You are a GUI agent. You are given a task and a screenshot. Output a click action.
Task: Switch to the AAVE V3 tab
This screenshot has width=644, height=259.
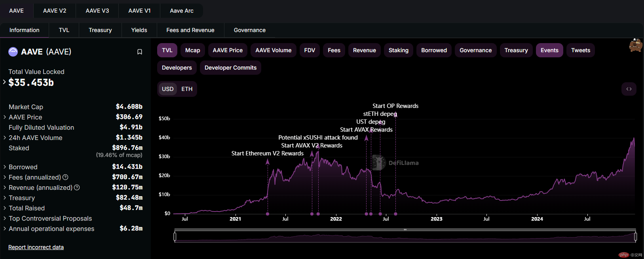(x=97, y=11)
